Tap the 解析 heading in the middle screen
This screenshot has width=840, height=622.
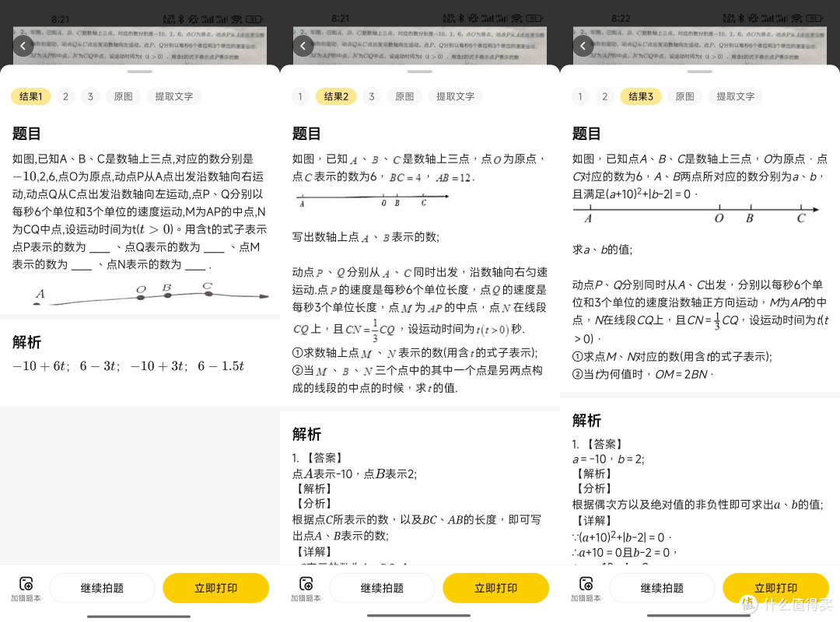(x=306, y=434)
